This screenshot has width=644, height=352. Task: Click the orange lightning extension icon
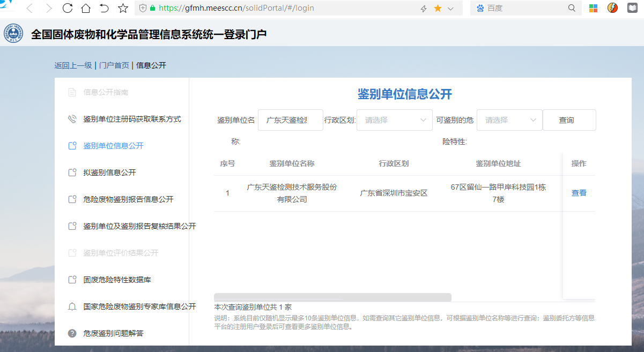click(612, 8)
